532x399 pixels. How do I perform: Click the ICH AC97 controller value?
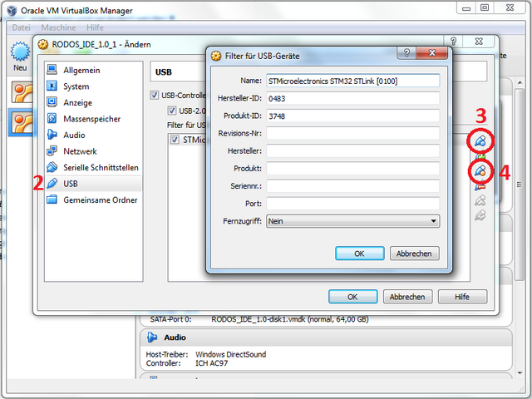click(x=211, y=363)
